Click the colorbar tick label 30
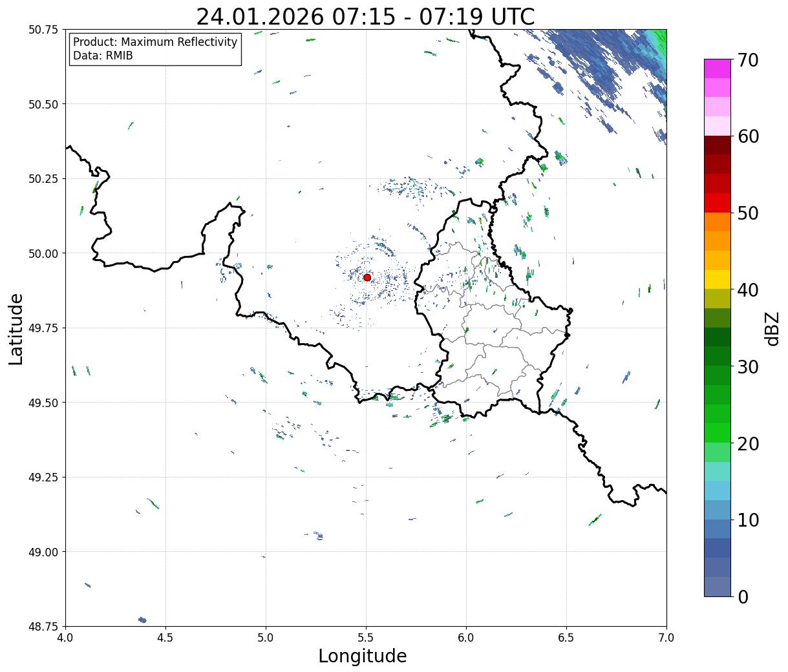 pyautogui.click(x=747, y=366)
